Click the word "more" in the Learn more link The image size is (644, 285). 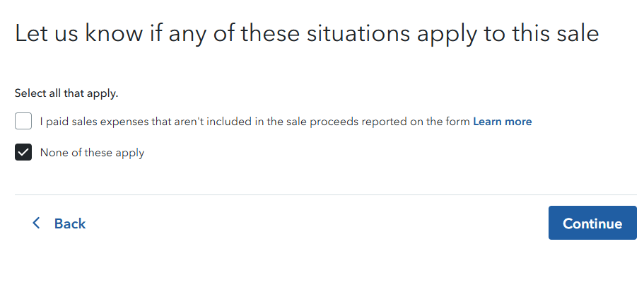(x=518, y=122)
